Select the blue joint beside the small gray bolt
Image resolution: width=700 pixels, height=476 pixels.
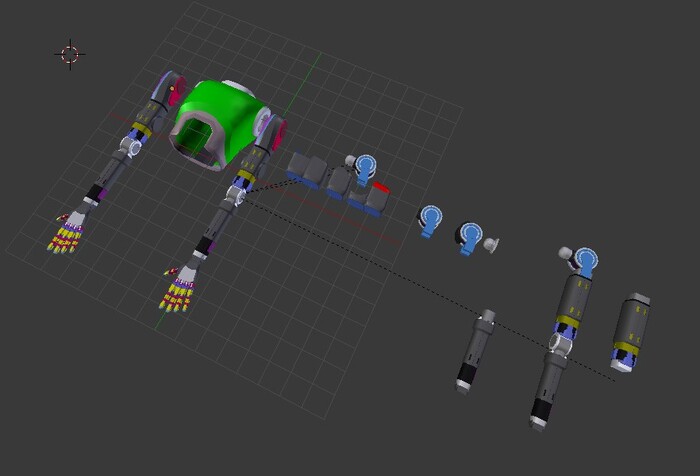(x=470, y=237)
